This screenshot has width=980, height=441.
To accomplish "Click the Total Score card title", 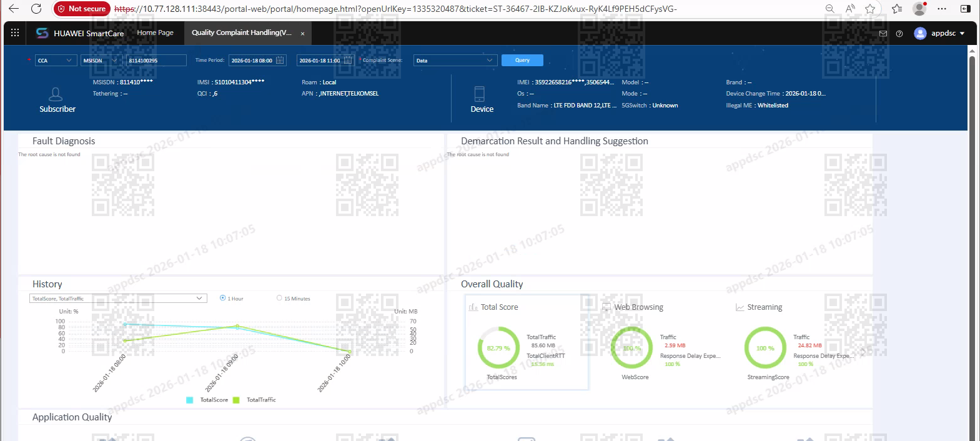I will [499, 307].
